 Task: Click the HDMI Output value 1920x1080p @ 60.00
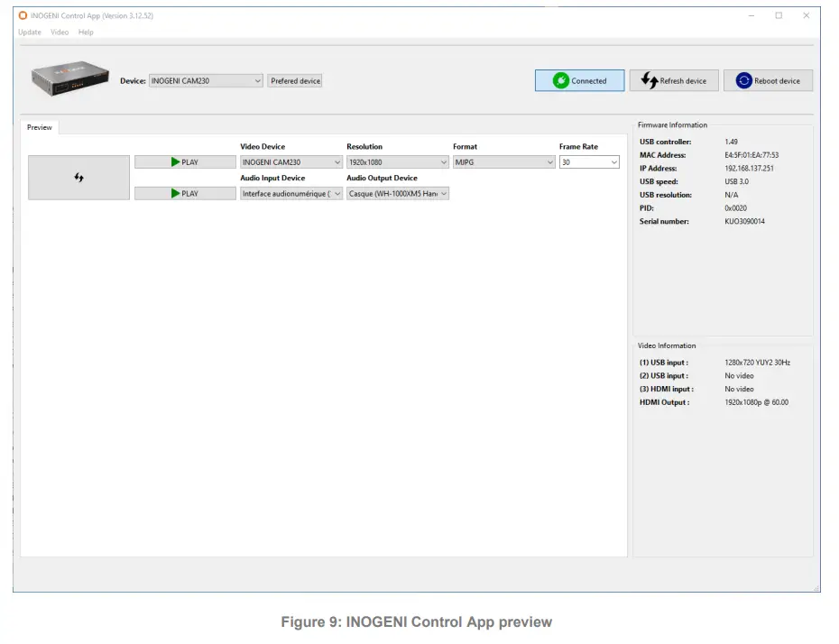pyautogui.click(x=756, y=402)
